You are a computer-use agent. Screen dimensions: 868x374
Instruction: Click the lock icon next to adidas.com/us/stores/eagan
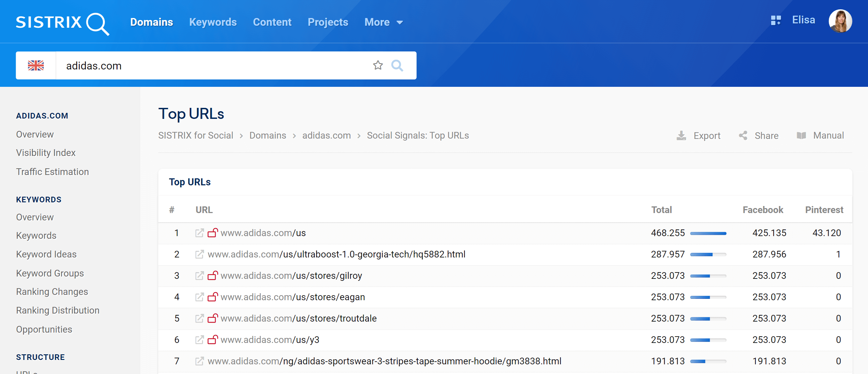[213, 298]
